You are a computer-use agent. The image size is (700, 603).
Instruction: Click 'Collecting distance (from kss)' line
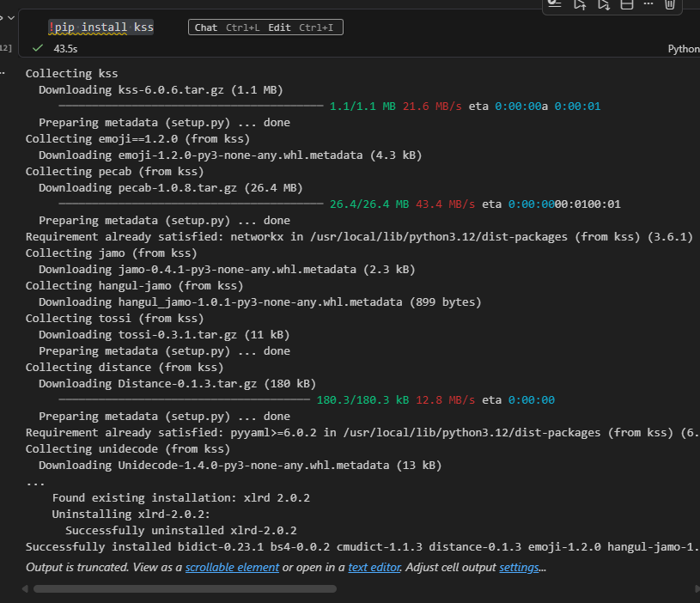[124, 368]
